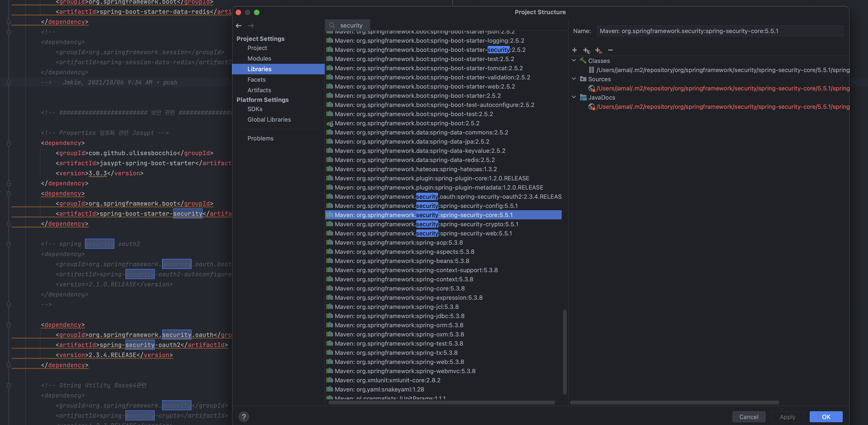Open the Modules settings section
The width and height of the screenshot is (868, 425).
259,59
